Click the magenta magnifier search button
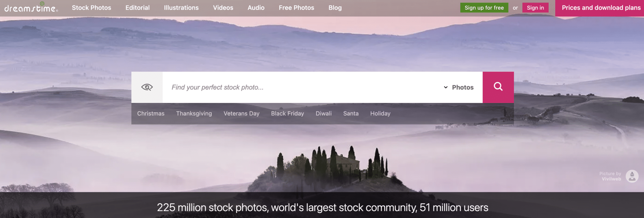This screenshot has height=218, width=644. point(498,87)
